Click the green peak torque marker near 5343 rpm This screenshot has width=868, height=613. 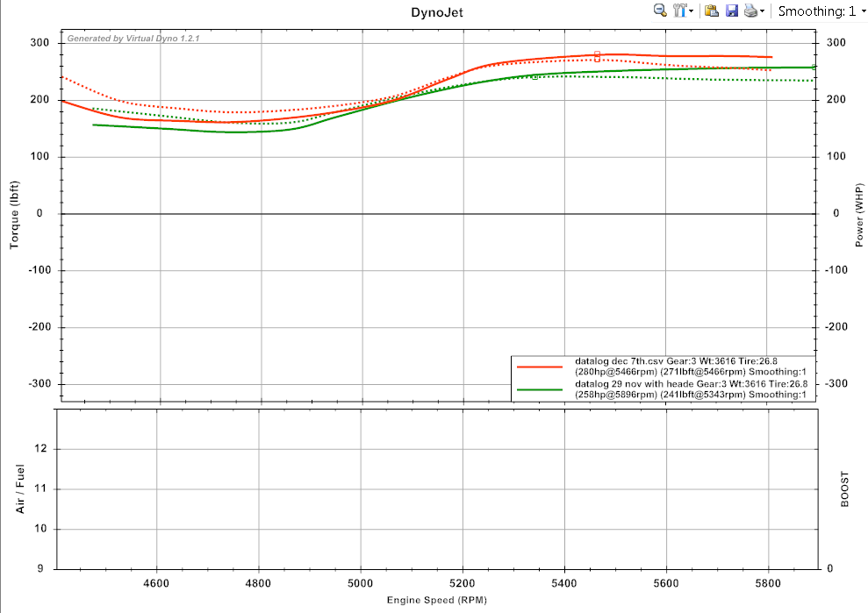coord(534,77)
